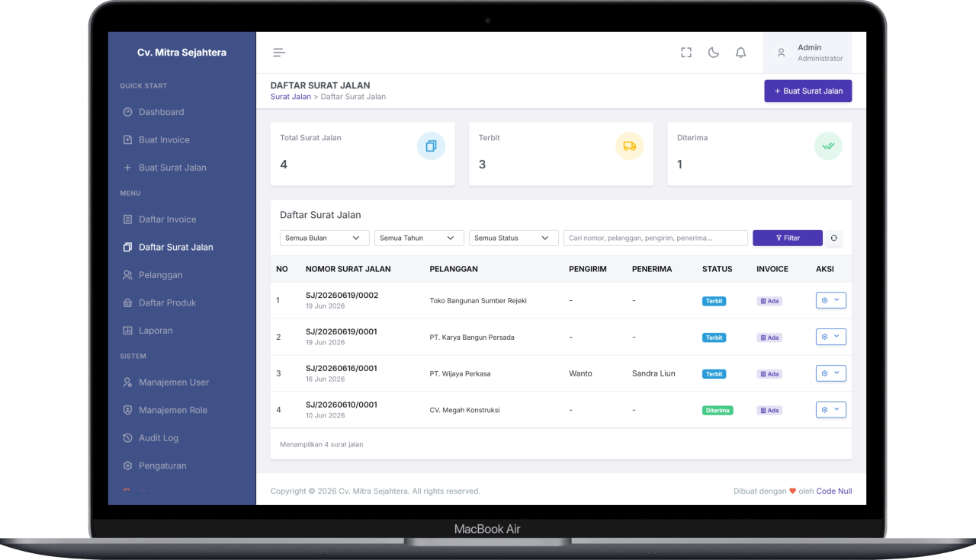The image size is (976, 560).
Task: Open the Semua Status dropdown
Action: click(x=513, y=238)
